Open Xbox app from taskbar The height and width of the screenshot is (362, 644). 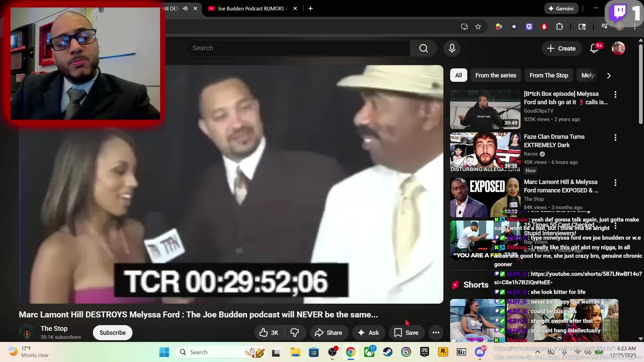(369, 352)
